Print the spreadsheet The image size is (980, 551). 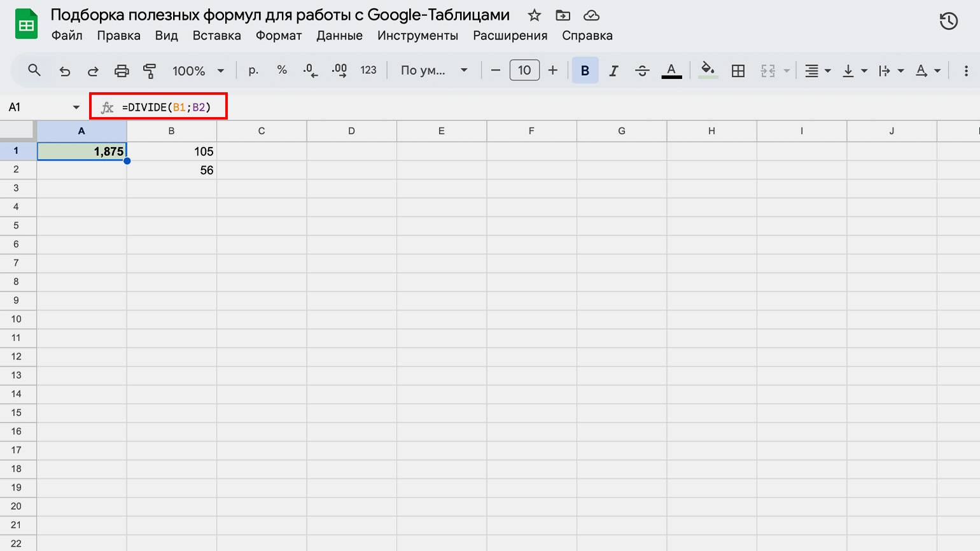click(122, 71)
